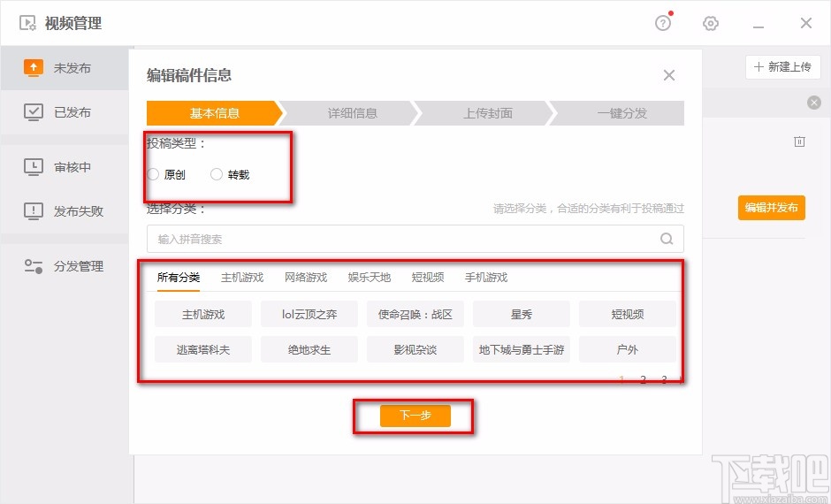This screenshot has width=831, height=504.
Task: Open 已发布 in sidebar
Action: [65, 111]
